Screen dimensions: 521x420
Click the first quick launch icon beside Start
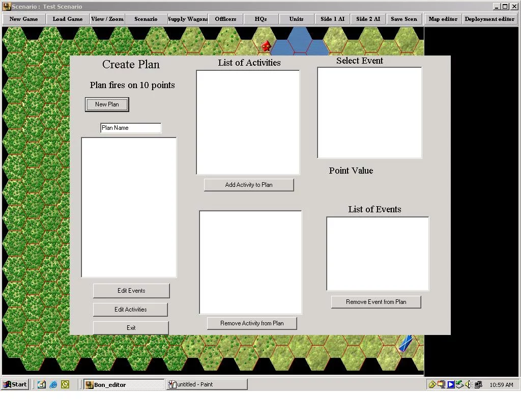click(42, 384)
